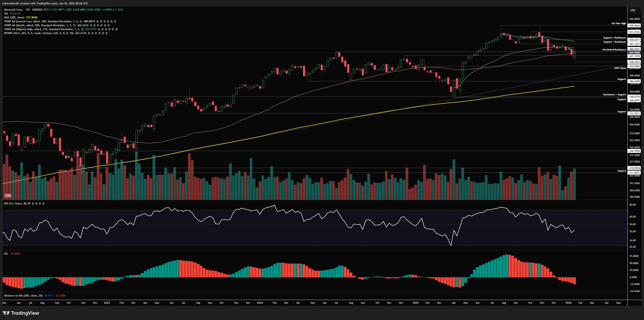
Task: Click the VWAP AA Lowest Low legend
Action: point(42,21)
